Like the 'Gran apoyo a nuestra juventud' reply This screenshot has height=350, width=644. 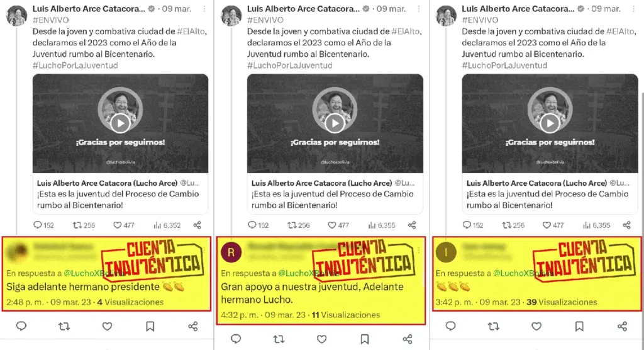coord(321,339)
